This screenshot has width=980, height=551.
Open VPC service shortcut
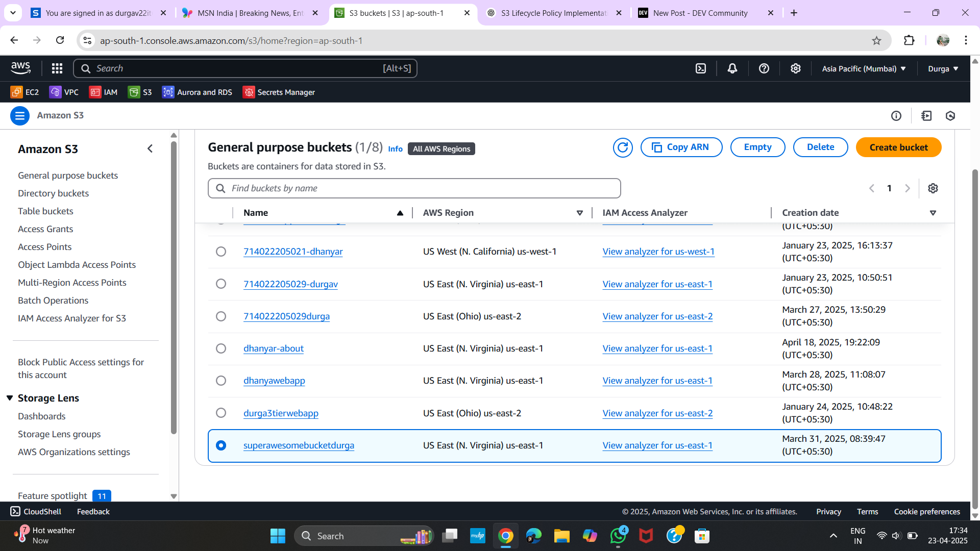pyautogui.click(x=64, y=92)
